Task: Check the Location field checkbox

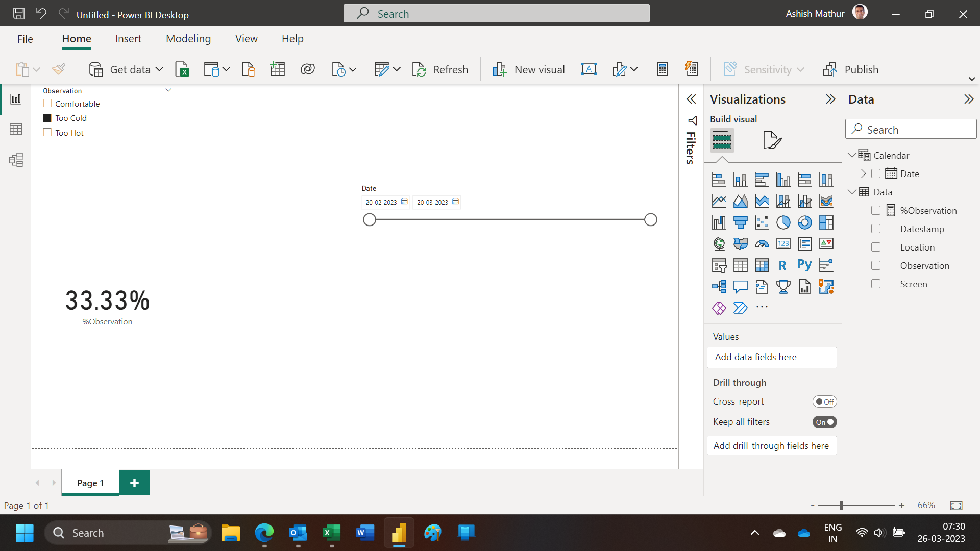Action: pyautogui.click(x=876, y=247)
